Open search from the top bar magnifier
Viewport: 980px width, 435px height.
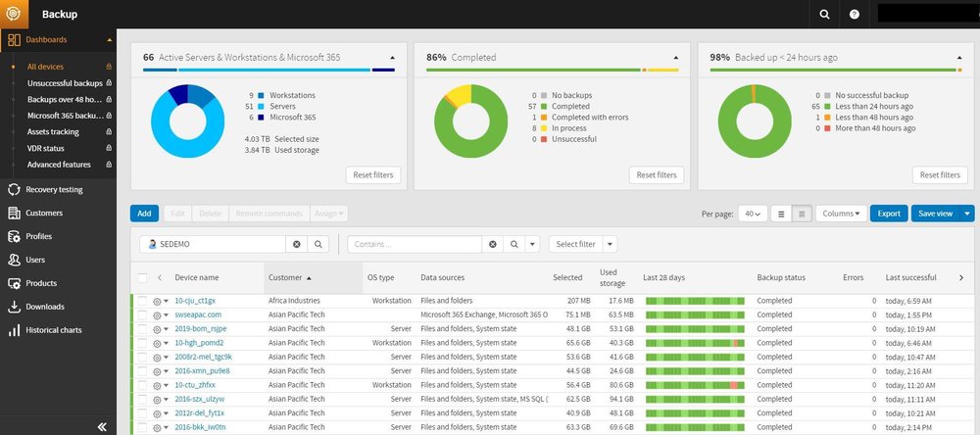824,14
